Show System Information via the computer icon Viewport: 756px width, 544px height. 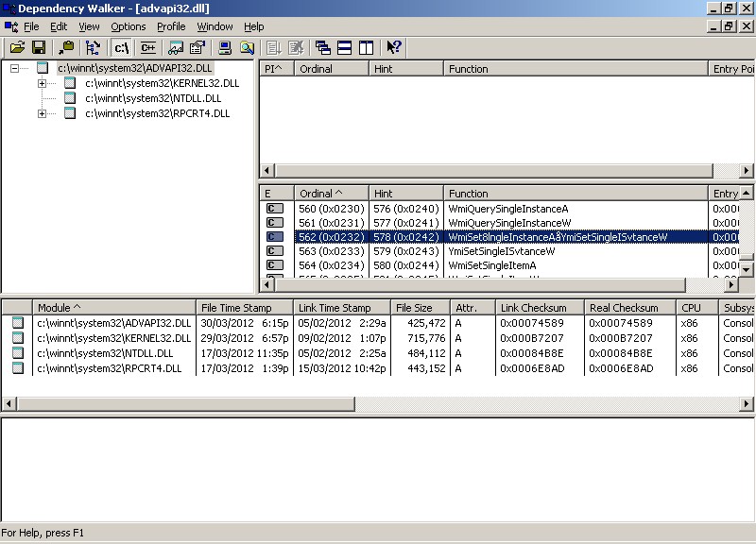225,47
